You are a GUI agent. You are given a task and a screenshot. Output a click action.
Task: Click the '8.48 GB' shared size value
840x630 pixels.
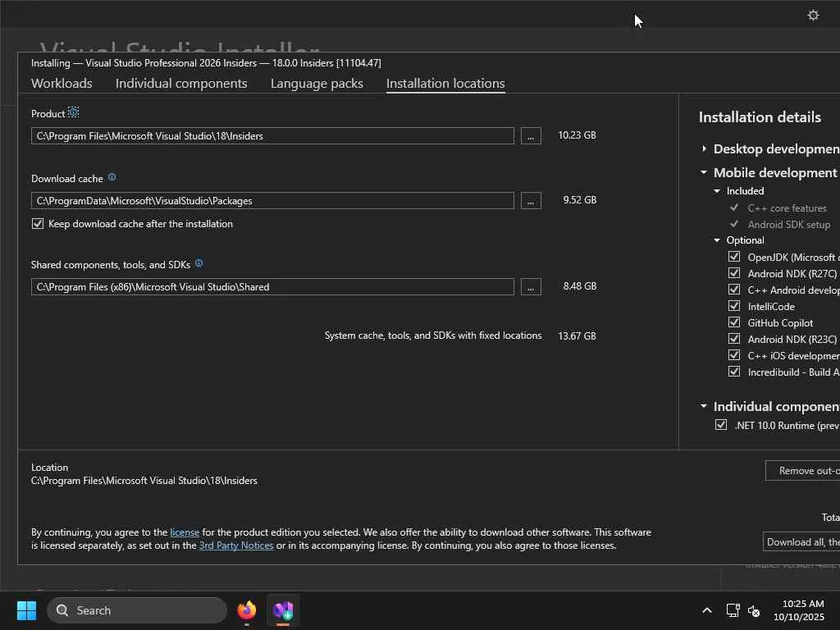580,286
